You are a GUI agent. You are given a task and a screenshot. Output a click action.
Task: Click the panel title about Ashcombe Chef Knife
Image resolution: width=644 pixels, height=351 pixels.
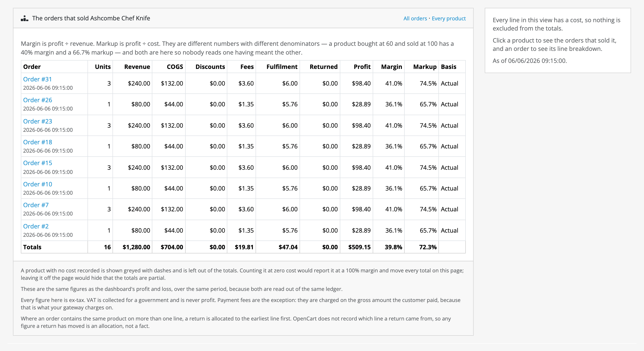click(x=91, y=18)
